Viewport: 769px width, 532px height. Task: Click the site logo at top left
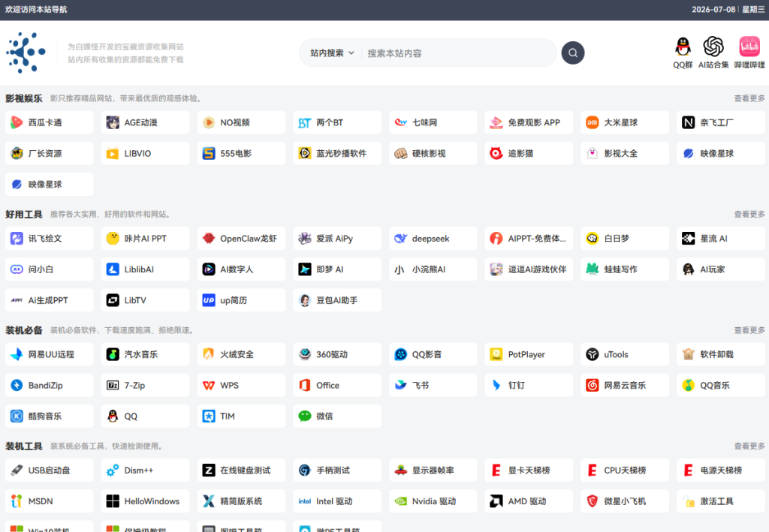(26, 53)
